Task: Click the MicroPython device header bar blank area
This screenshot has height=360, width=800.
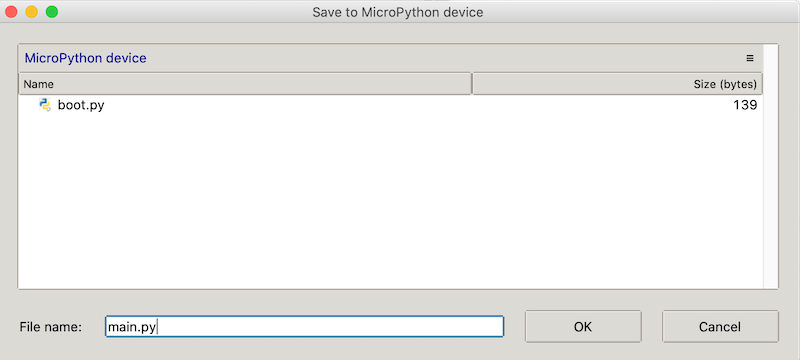Action: click(444, 58)
